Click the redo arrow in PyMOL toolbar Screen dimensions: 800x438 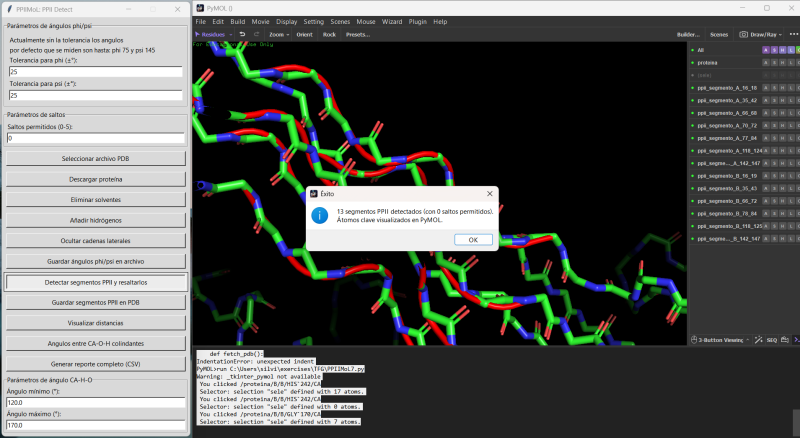pyautogui.click(x=257, y=34)
